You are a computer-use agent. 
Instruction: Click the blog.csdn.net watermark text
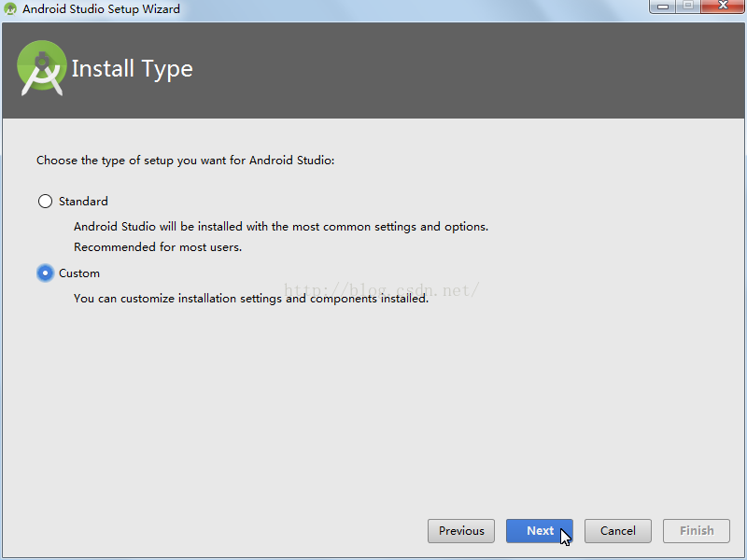click(381, 290)
